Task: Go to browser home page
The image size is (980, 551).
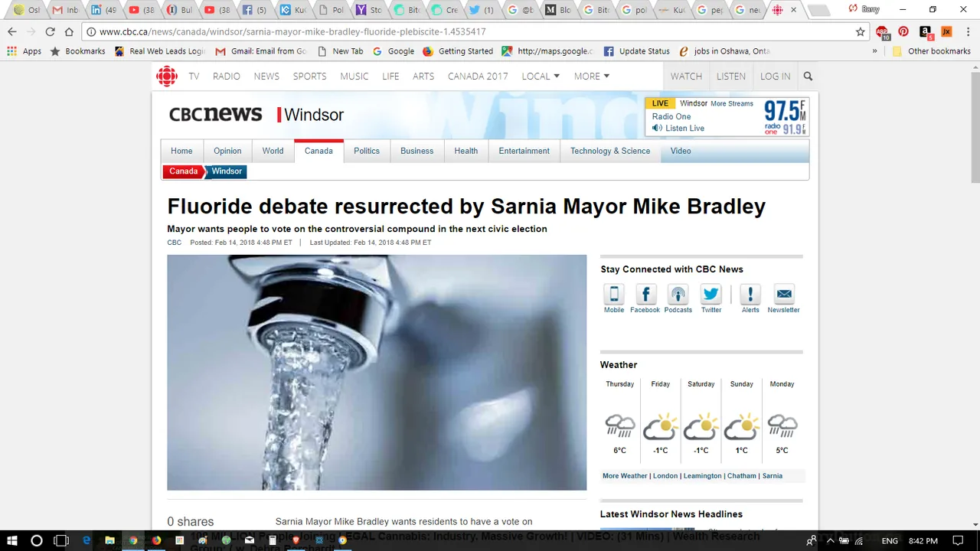Action: click(x=69, y=32)
